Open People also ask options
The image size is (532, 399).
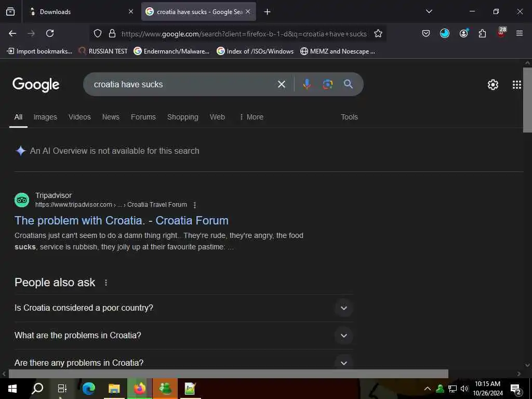[106, 283]
